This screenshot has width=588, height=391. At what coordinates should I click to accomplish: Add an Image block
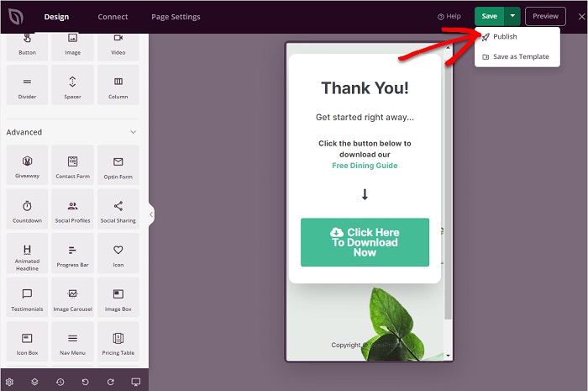click(x=73, y=47)
